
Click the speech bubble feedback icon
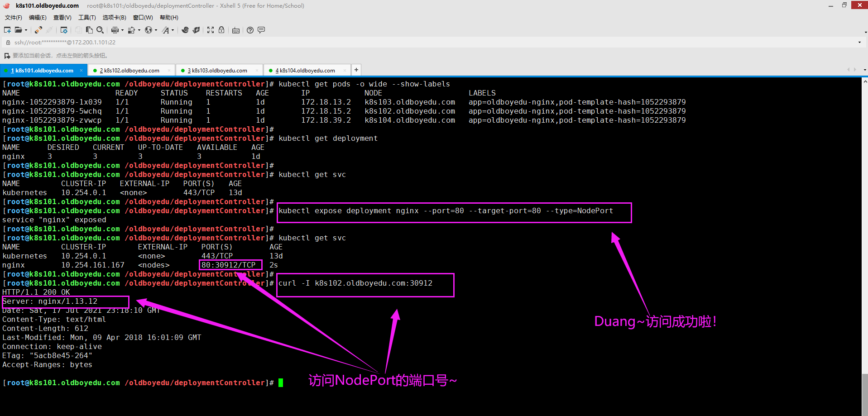point(261,30)
